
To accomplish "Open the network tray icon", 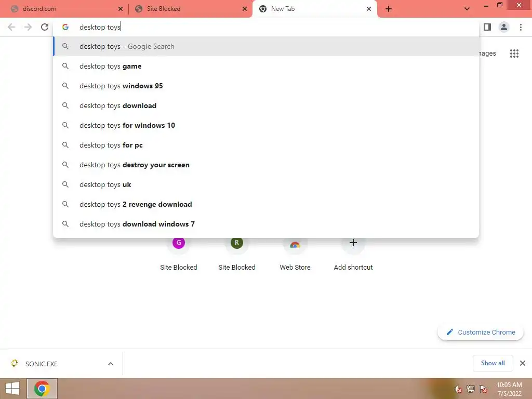I will coord(471,389).
